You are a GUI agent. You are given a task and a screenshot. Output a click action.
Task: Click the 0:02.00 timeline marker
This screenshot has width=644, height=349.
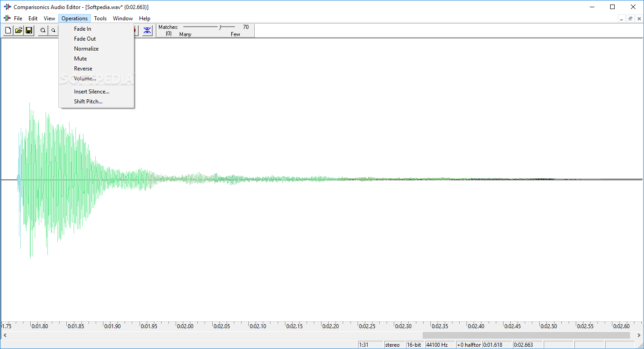(185, 326)
